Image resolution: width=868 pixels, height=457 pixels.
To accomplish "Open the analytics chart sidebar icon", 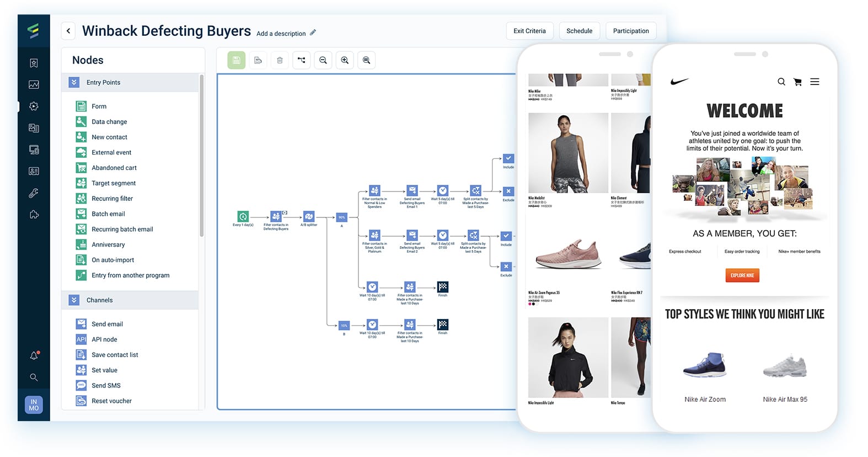I will (34, 84).
